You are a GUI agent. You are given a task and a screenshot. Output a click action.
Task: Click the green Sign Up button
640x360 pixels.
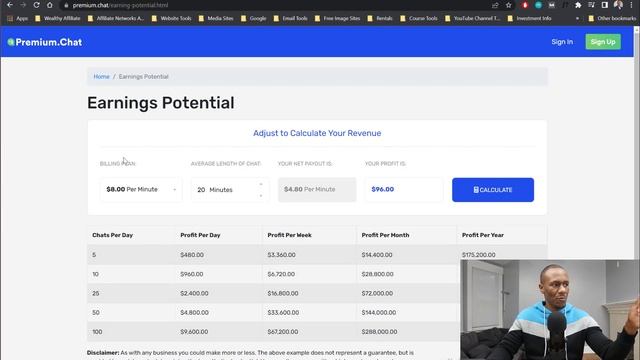[603, 42]
